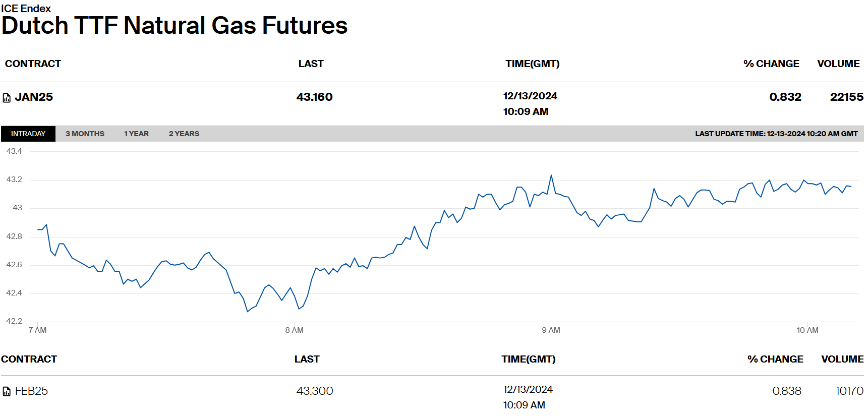Click the top % CHANGE column header
Screen dimensions: 868x419
pyautogui.click(x=771, y=64)
